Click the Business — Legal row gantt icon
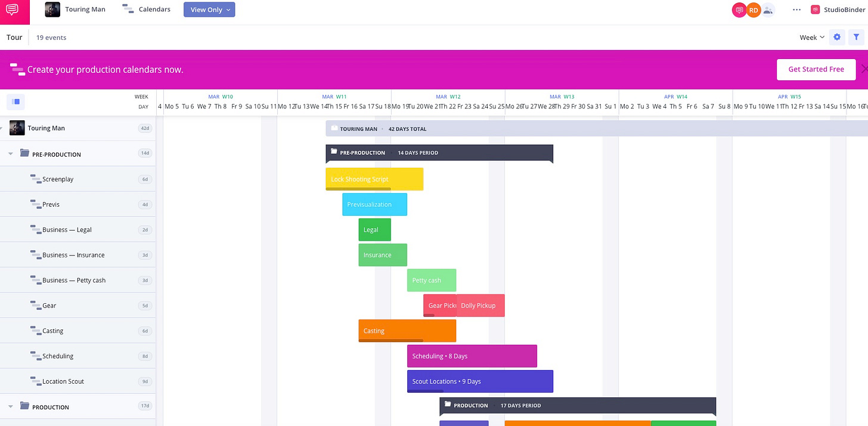This screenshot has width=868, height=426. click(35, 229)
